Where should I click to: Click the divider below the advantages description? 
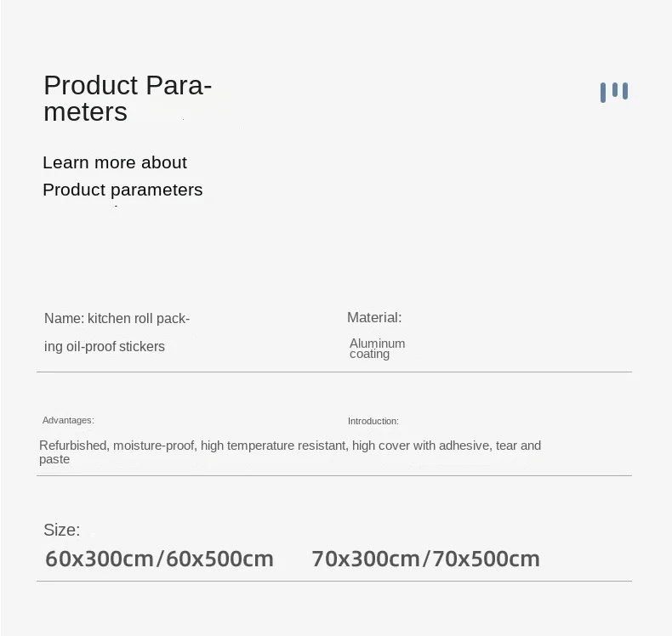click(333, 475)
